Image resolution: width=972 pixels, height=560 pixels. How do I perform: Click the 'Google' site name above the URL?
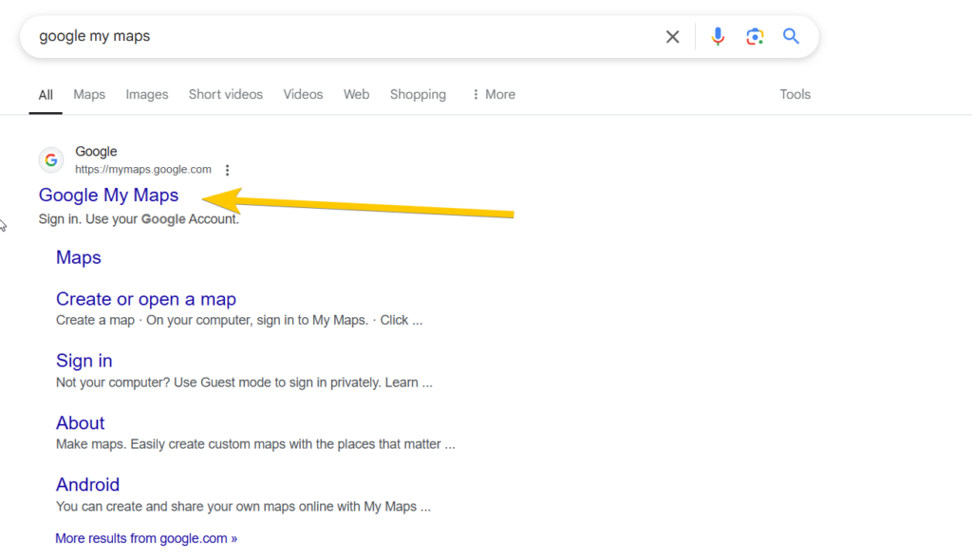point(96,151)
